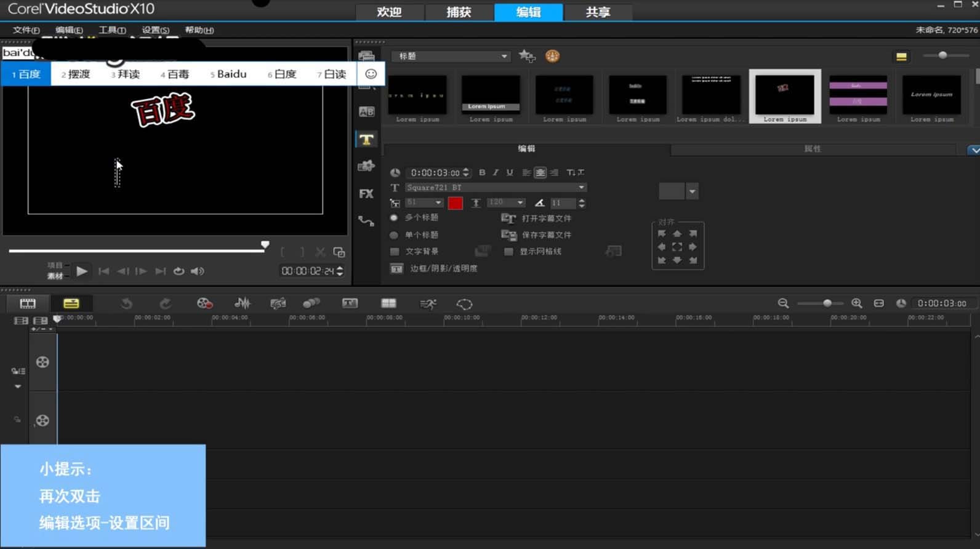Open the FX filter library
The width and height of the screenshot is (980, 549).
[x=366, y=194]
